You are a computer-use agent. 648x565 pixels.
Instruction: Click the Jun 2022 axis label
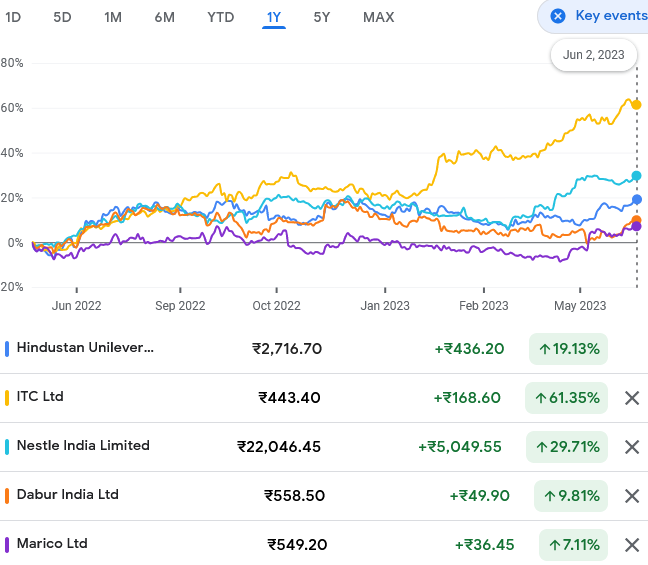click(76, 306)
